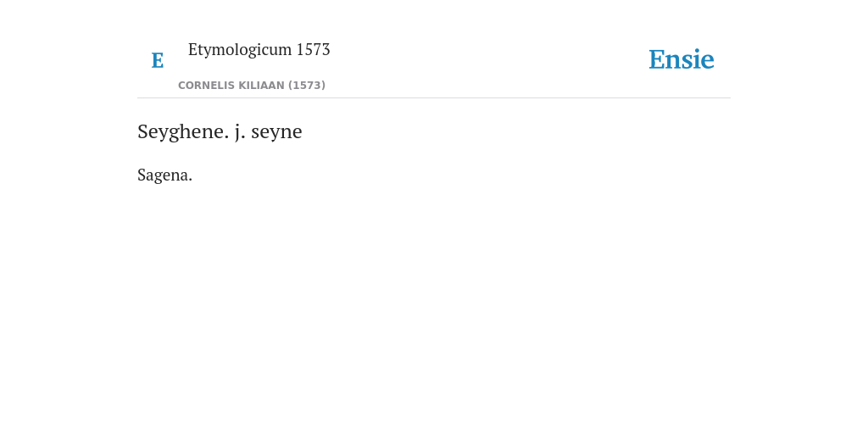Click the letters sie of the Ensie logo
The image size is (868, 434).
[x=698, y=59]
